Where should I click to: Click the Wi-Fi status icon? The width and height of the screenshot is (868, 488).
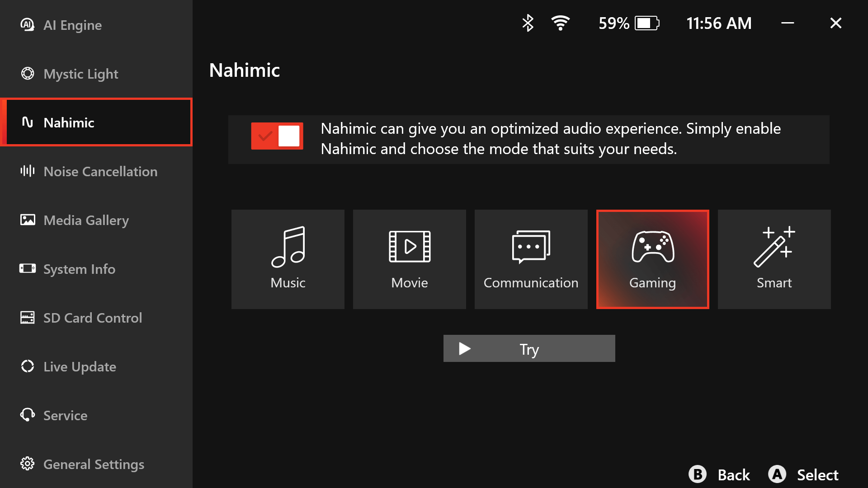tap(561, 23)
